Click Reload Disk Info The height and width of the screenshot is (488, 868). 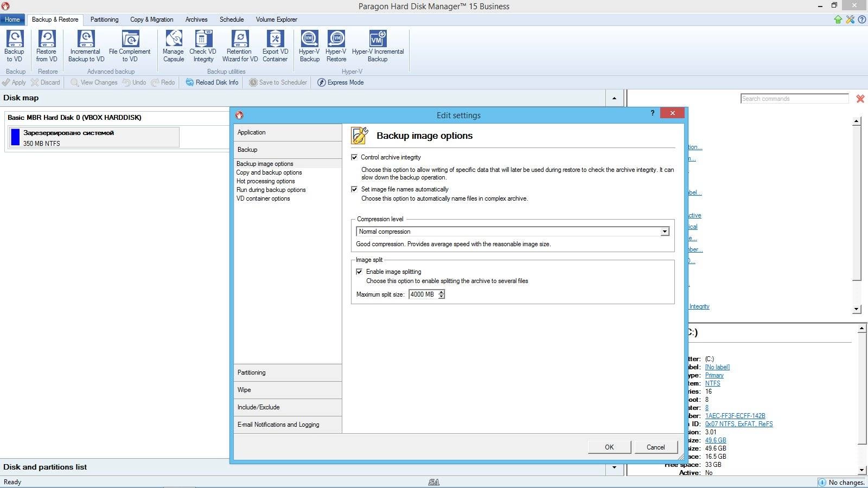pyautogui.click(x=212, y=82)
